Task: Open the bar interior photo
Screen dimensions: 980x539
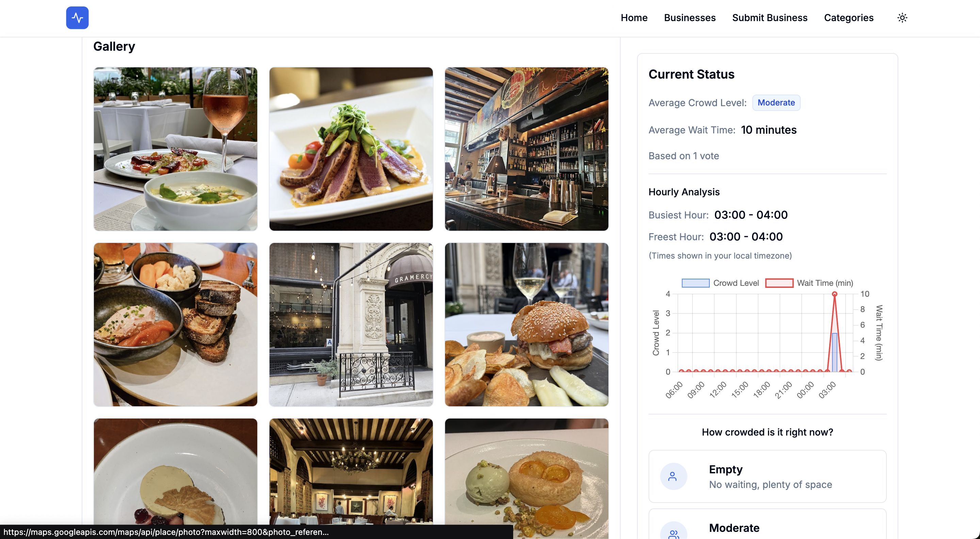Action: click(x=526, y=149)
